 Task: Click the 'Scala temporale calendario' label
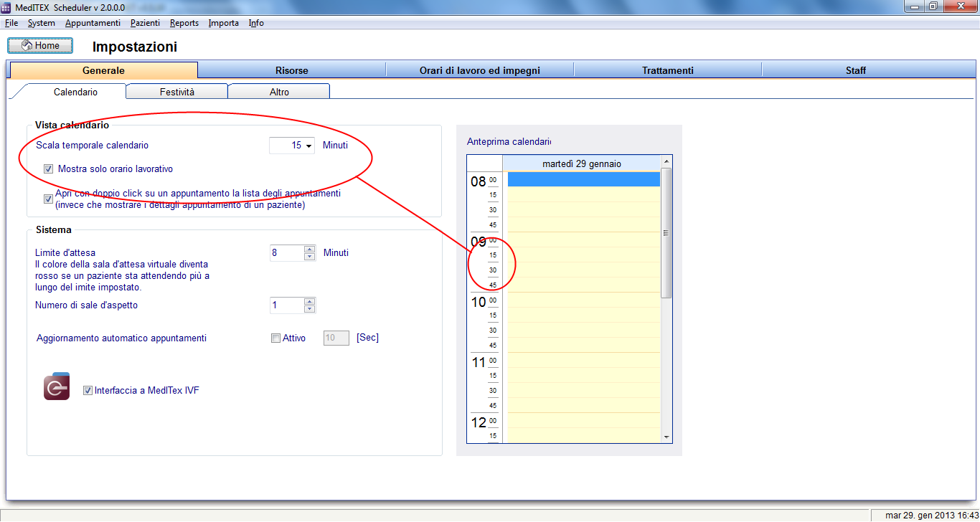[x=93, y=146]
